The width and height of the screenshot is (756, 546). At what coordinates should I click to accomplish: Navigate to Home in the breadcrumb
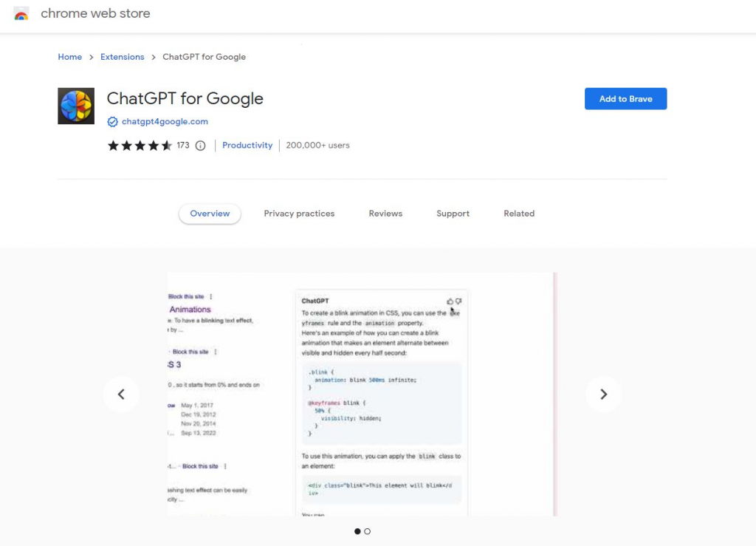(x=70, y=57)
